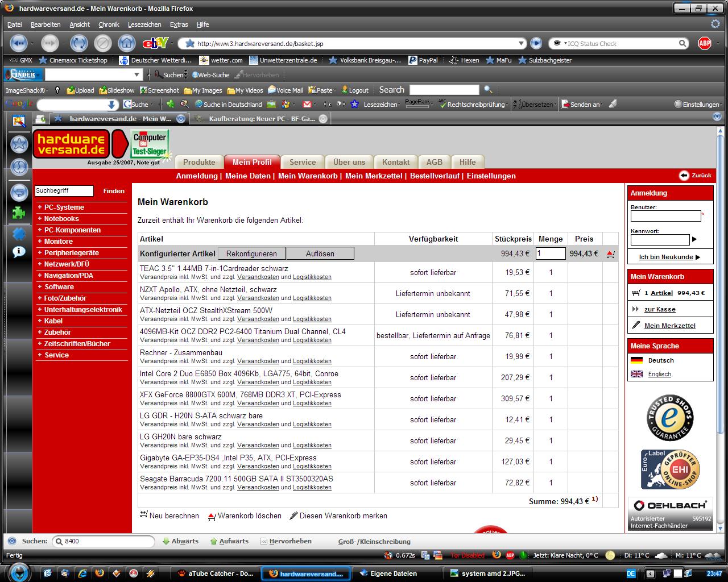Expand the PC-Komponenten category

click(72, 230)
